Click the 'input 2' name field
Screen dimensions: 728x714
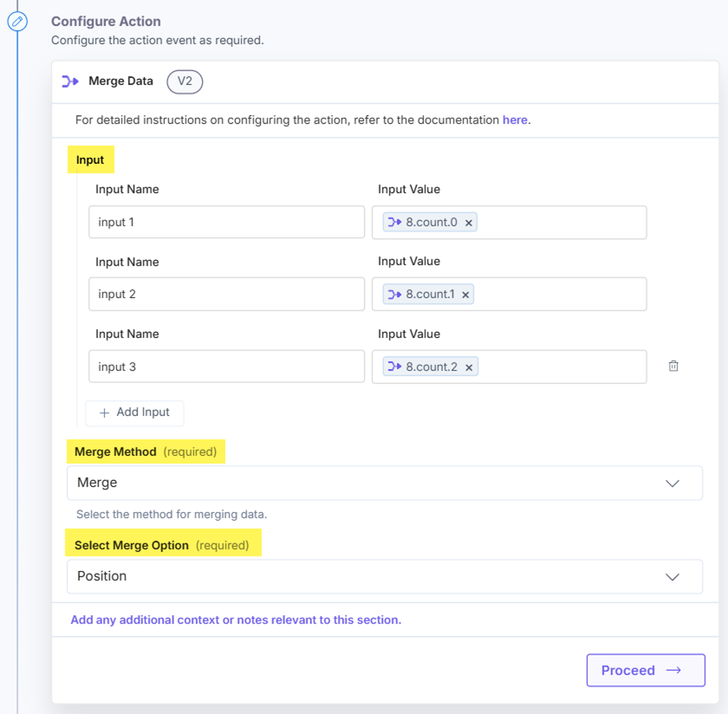coord(227,294)
